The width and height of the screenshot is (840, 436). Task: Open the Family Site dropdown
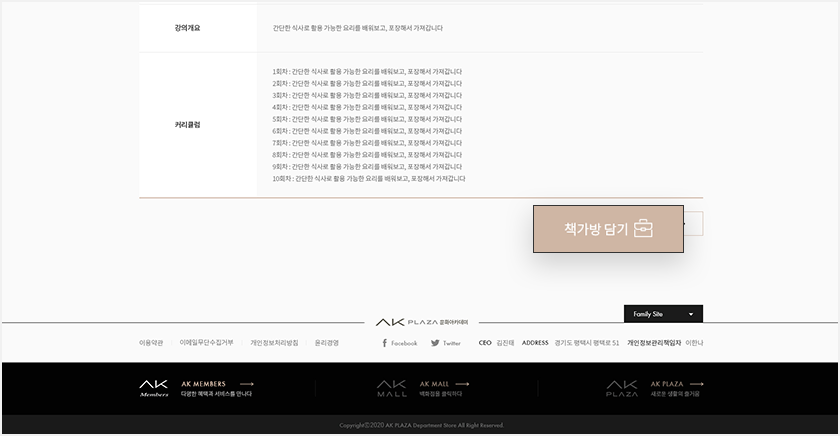[663, 314]
